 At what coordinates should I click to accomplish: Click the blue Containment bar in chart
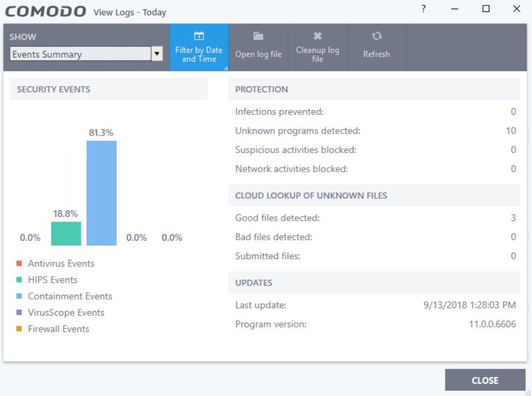[101, 193]
